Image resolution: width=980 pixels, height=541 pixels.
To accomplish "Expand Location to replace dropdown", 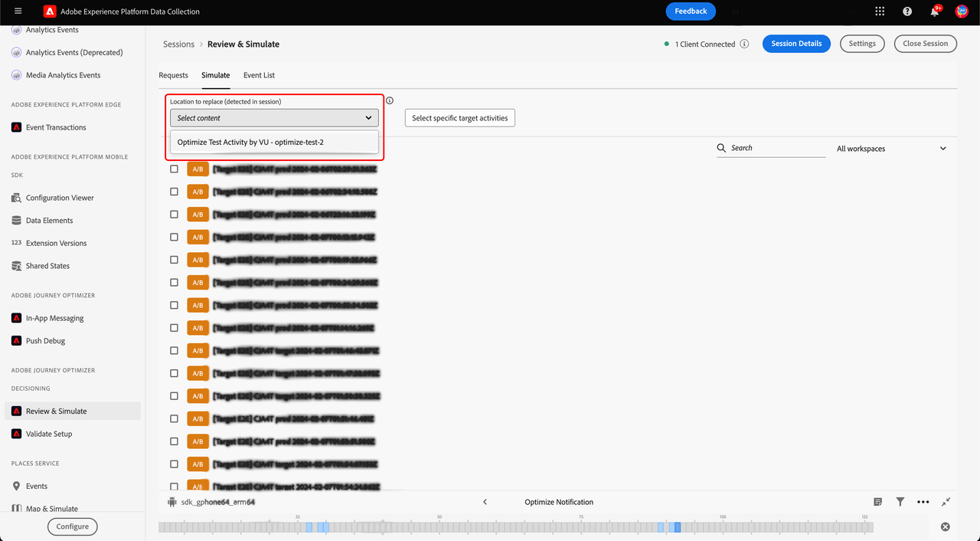I will point(274,118).
